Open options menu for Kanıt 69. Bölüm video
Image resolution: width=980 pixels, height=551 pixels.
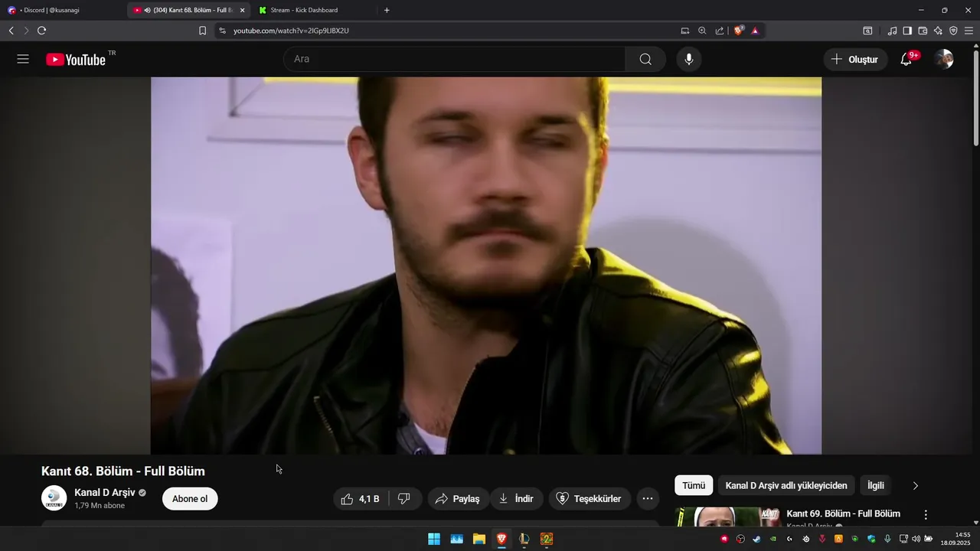pos(926,515)
